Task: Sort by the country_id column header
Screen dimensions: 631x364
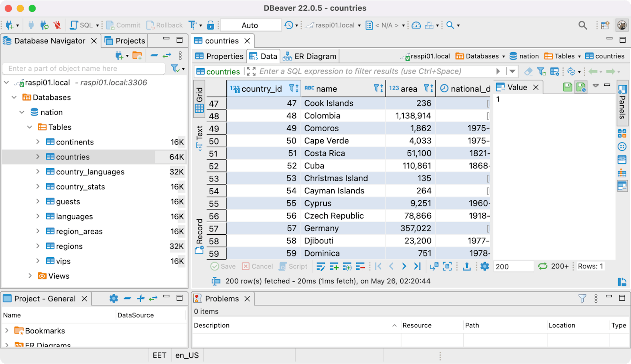Action: [x=261, y=89]
